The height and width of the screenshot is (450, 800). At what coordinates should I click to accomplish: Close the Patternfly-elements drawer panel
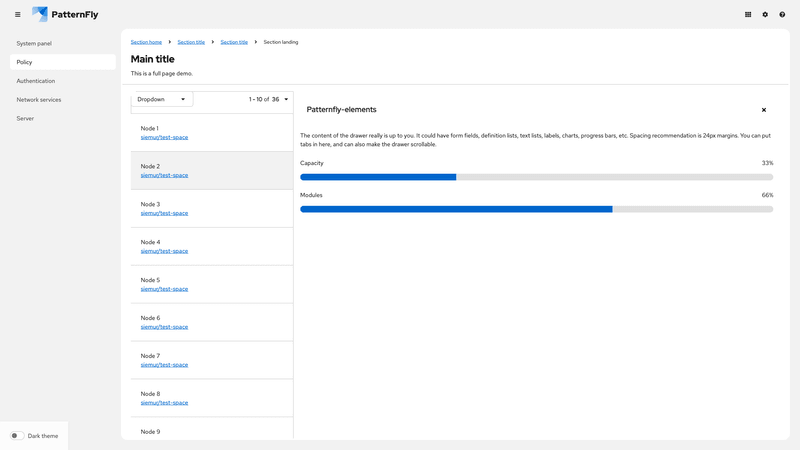pyautogui.click(x=764, y=110)
